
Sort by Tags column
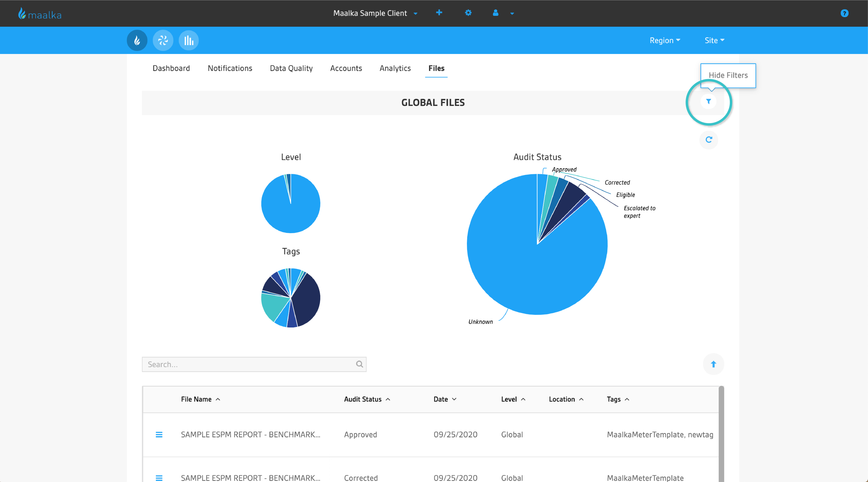618,399
